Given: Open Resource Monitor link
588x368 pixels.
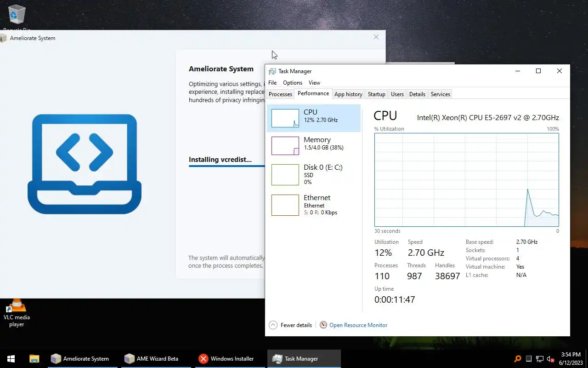Looking at the screenshot, I should click(x=358, y=325).
